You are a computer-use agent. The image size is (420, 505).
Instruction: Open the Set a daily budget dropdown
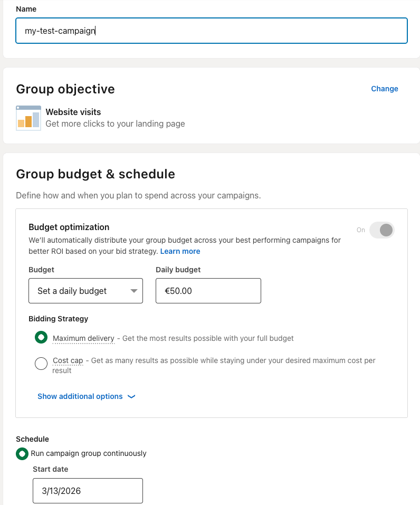pyautogui.click(x=85, y=291)
